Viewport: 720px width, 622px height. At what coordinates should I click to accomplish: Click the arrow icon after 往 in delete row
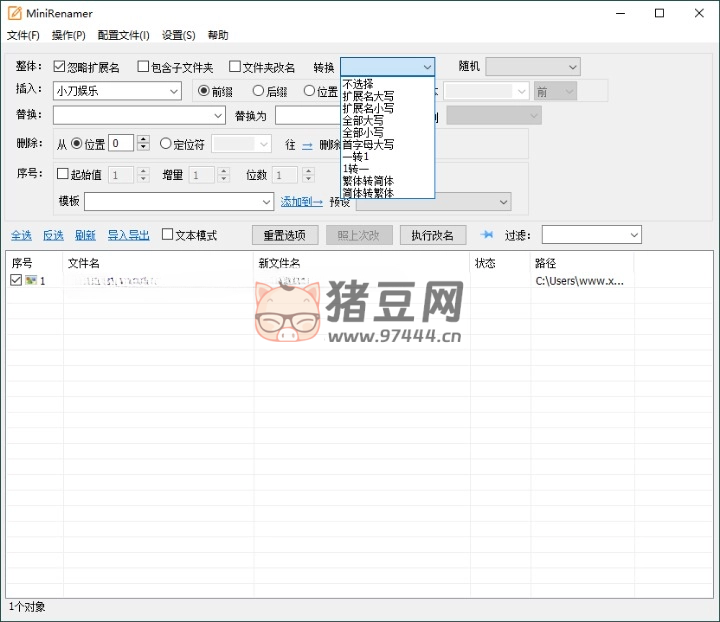tap(307, 145)
